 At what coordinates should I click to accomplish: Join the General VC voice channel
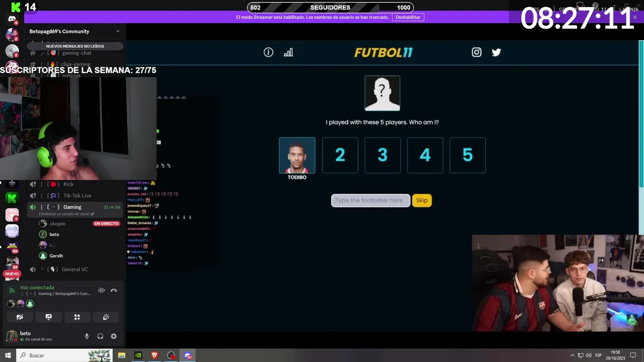click(x=75, y=269)
